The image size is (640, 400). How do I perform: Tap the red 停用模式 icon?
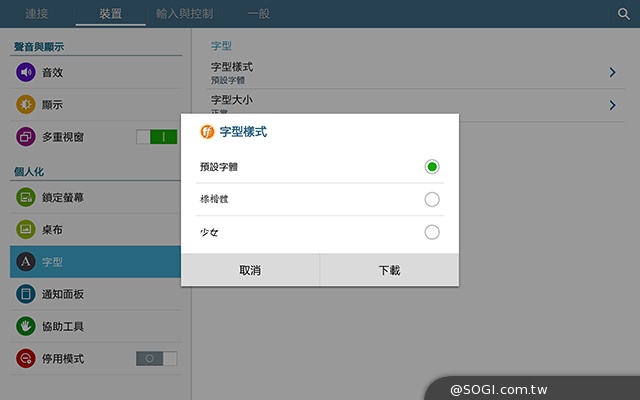[x=26, y=358]
